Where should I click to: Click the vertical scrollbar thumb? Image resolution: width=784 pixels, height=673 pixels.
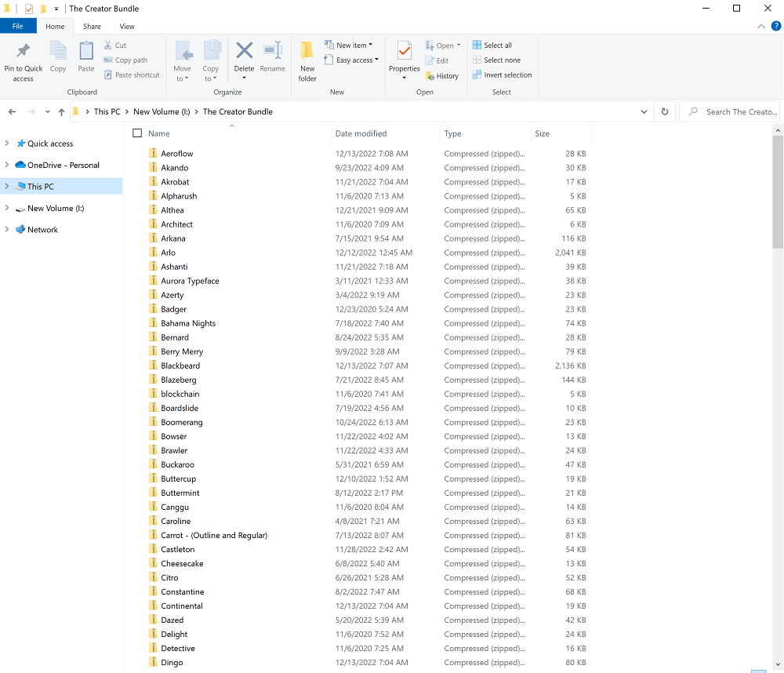[778, 193]
